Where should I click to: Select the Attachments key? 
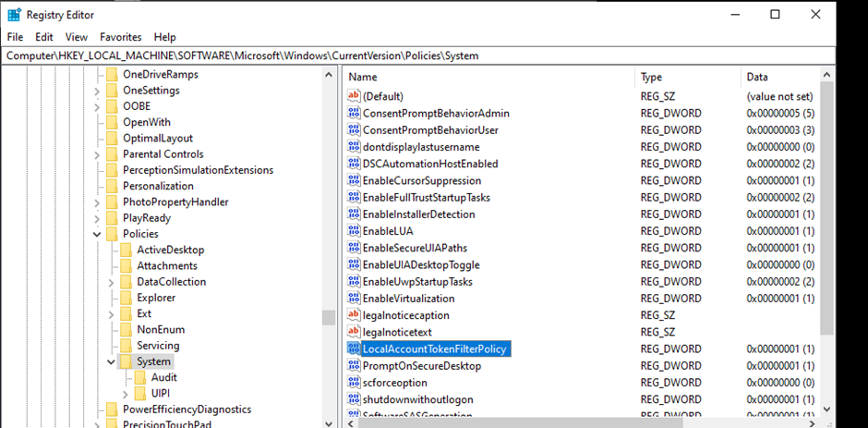pos(167,266)
